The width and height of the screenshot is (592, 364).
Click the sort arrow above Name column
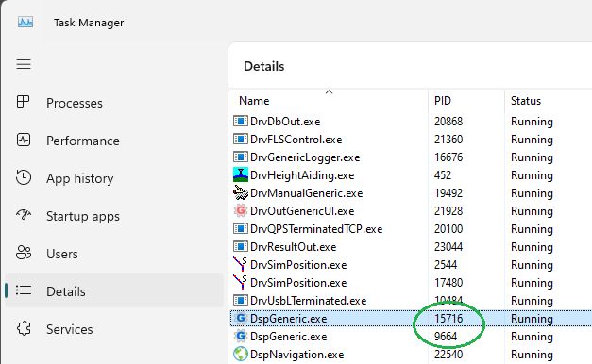[329, 91]
